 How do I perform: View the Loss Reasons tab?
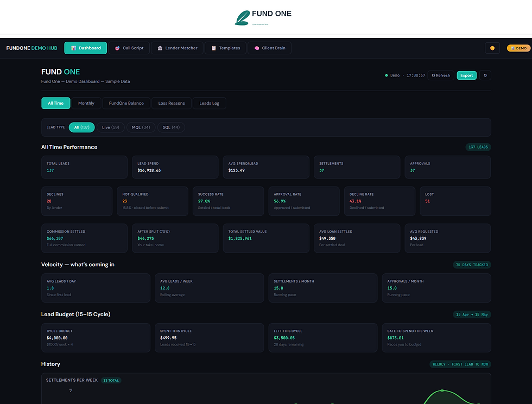click(x=172, y=103)
